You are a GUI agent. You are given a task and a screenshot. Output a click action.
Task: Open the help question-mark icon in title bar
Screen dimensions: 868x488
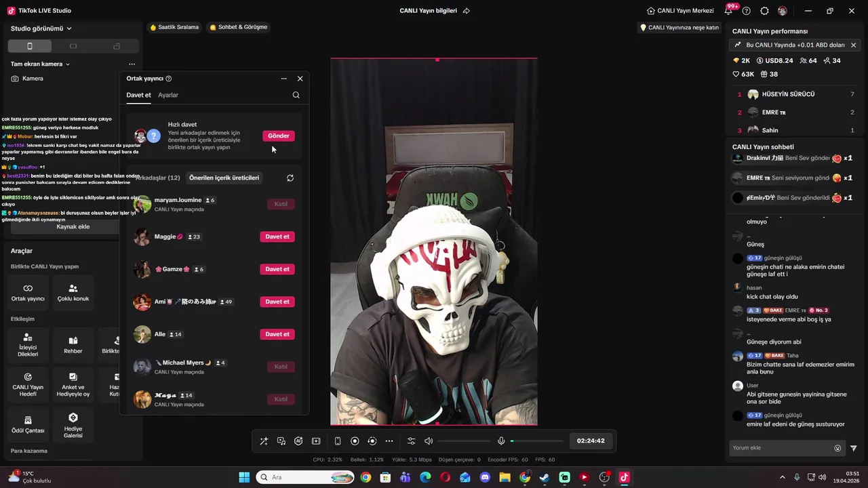pos(747,11)
